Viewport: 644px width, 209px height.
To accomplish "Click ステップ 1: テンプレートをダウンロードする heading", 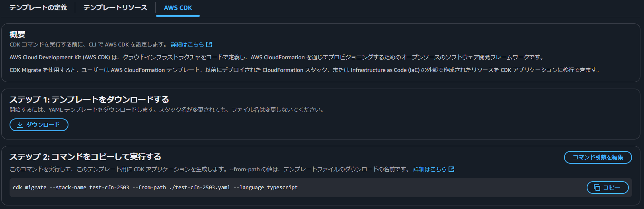I will (89, 99).
